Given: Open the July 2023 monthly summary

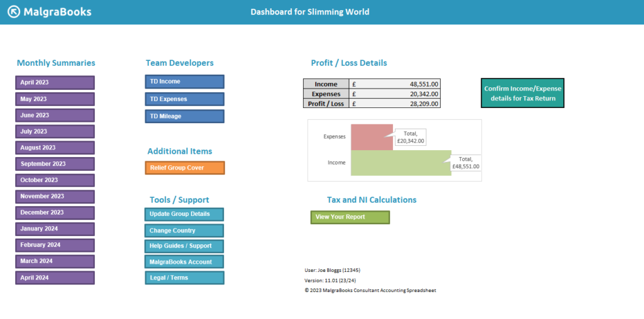Looking at the screenshot, I should tap(55, 132).
